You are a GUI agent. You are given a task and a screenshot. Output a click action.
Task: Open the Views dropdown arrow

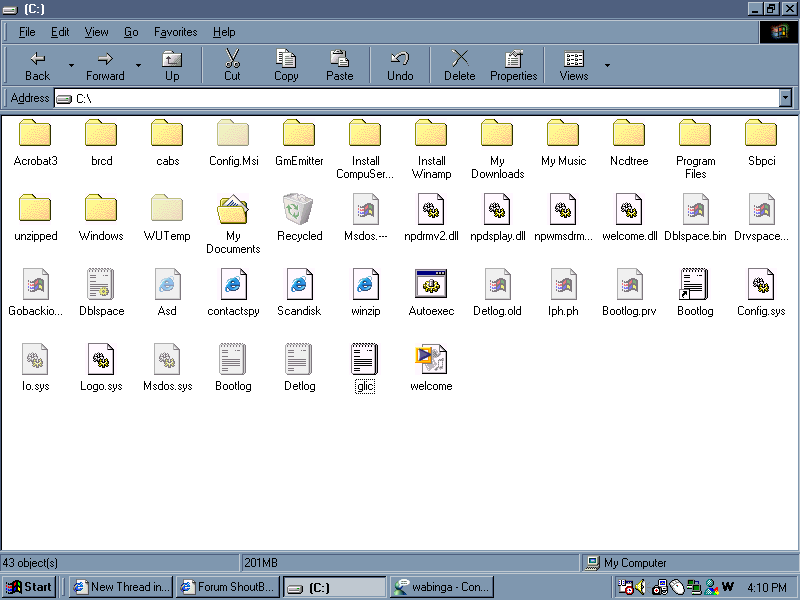[x=607, y=66]
